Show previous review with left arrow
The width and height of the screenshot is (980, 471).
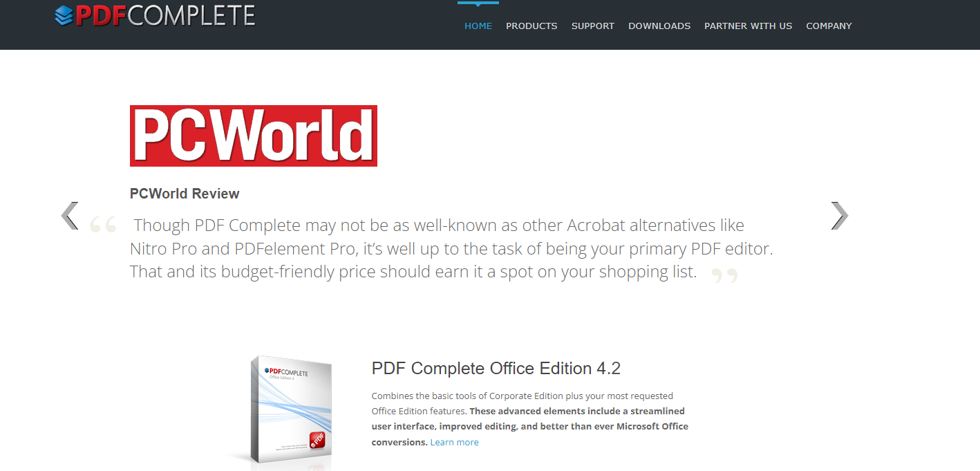point(70,216)
